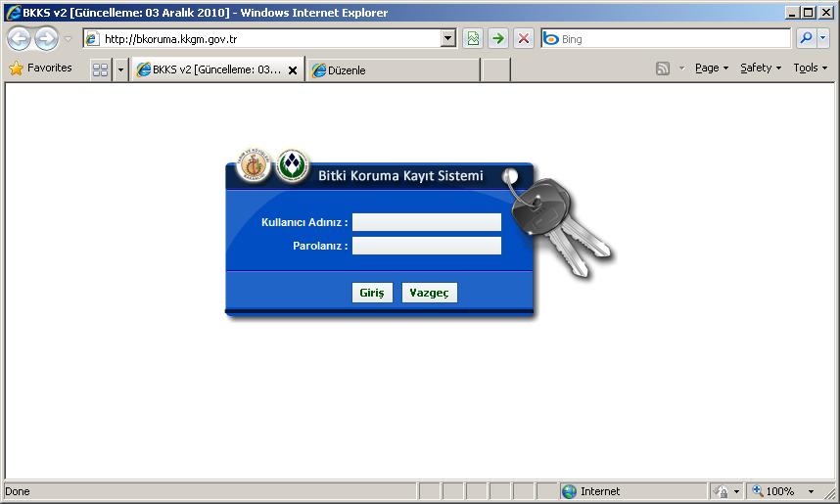Click the Kullanıcı Adınız input field
This screenshot has height=504, width=840.
pyautogui.click(x=427, y=222)
